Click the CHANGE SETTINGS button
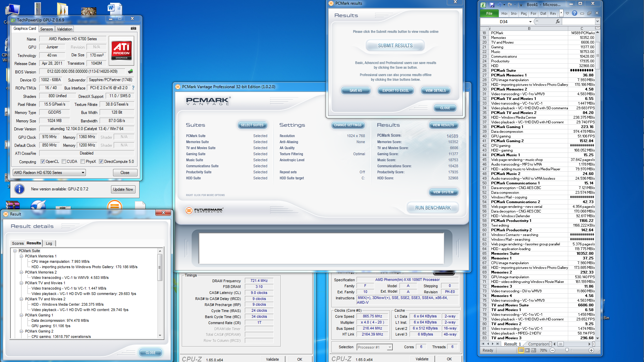 [x=348, y=125]
